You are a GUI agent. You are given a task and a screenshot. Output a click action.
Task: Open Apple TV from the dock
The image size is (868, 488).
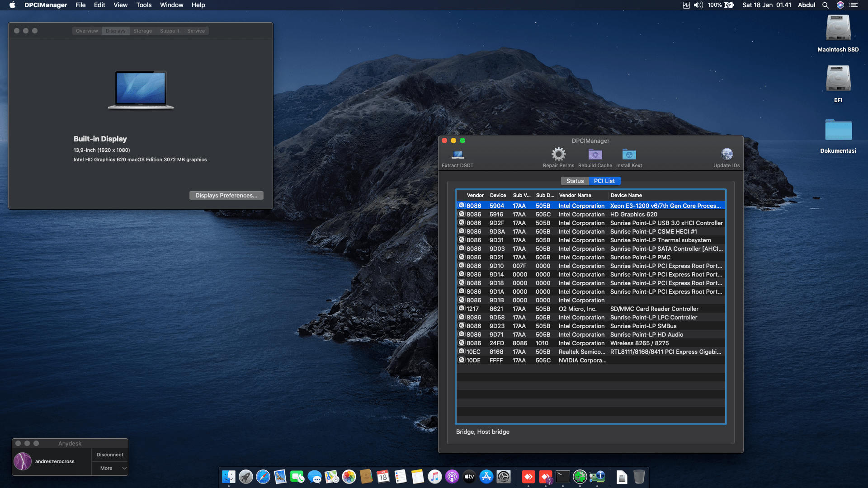click(x=469, y=477)
